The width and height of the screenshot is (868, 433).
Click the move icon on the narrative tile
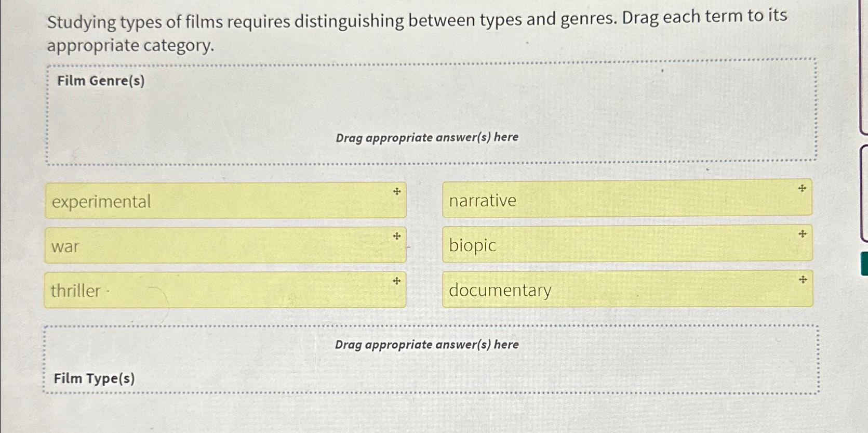pos(803,189)
